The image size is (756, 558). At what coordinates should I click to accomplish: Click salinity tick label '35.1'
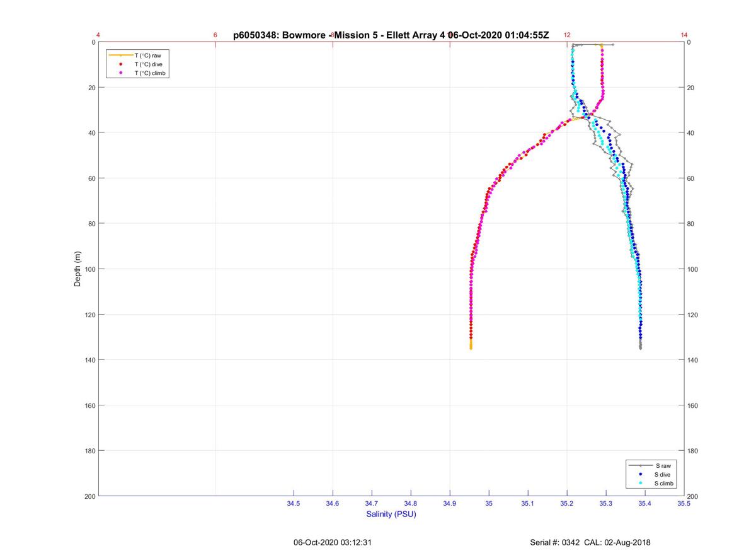(528, 504)
